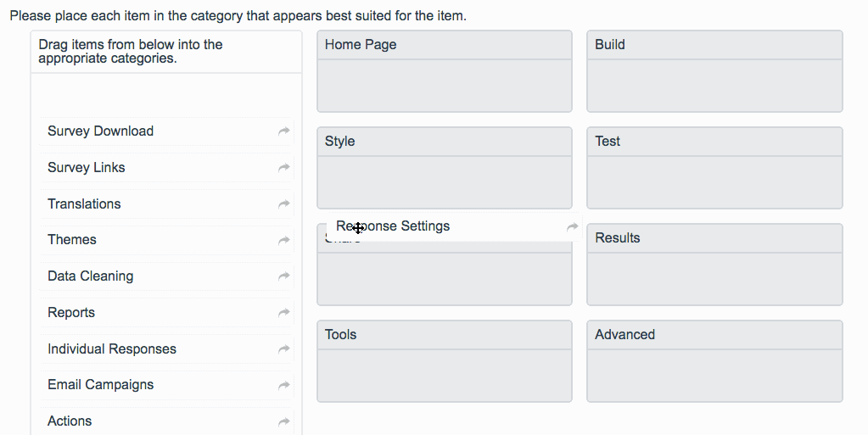Screen dimensions: 868x435
Task: Click the arrow icon beside Actions item
Action: point(283,421)
